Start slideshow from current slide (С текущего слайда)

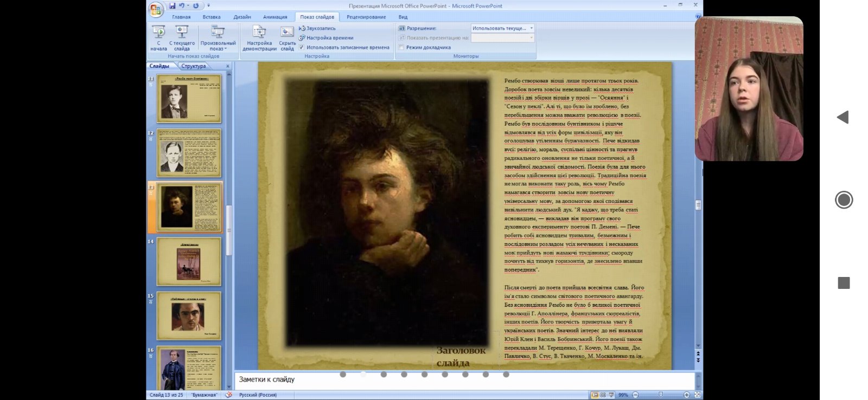point(182,38)
